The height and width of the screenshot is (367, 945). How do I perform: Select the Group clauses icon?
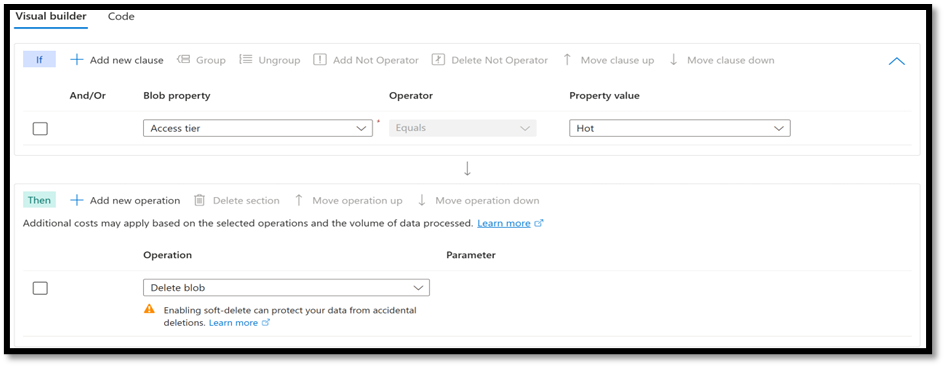coord(183,60)
